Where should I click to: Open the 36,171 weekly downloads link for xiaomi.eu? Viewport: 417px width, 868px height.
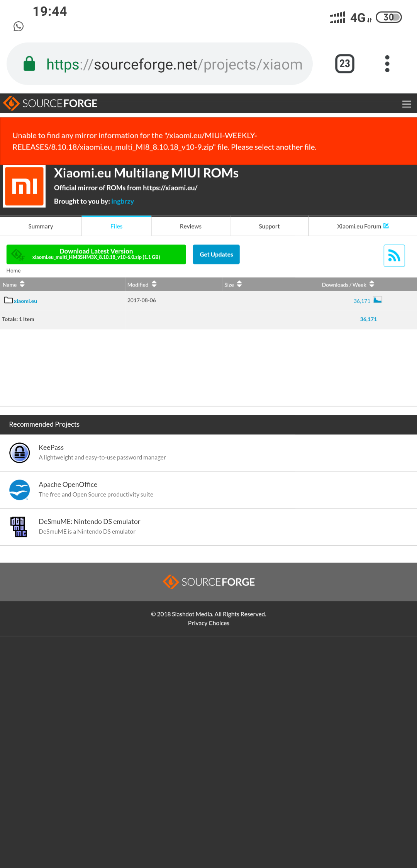(x=362, y=301)
